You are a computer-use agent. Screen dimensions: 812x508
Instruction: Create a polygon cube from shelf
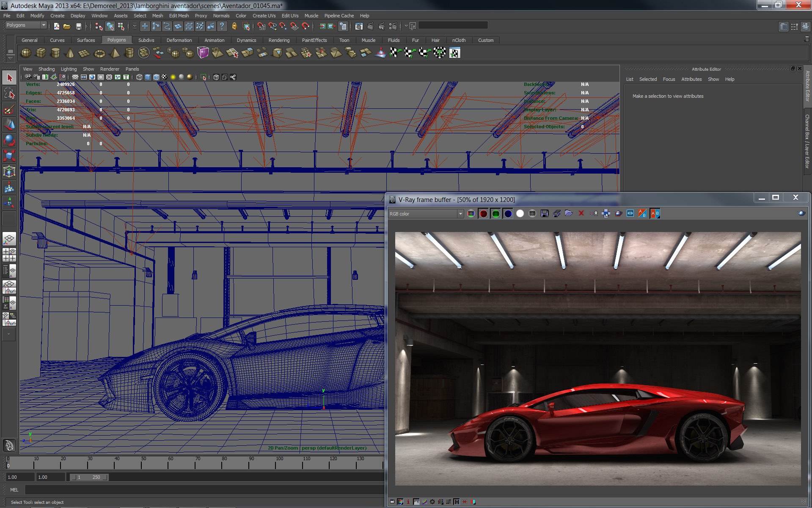click(x=41, y=53)
